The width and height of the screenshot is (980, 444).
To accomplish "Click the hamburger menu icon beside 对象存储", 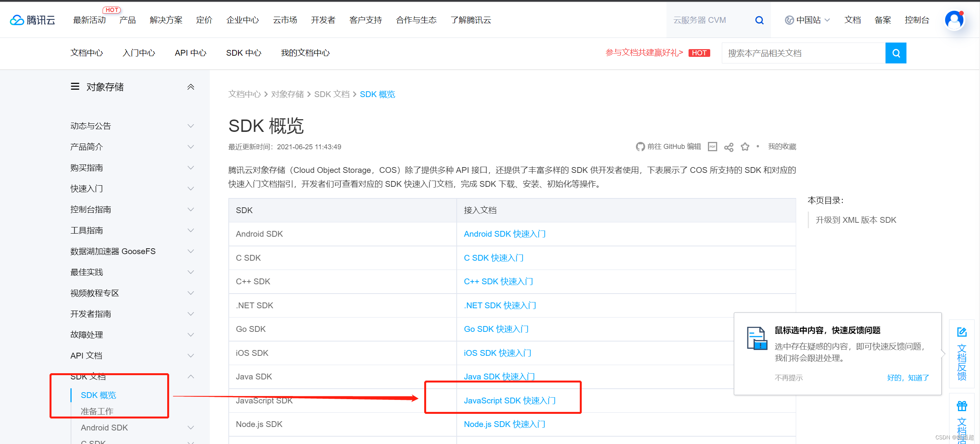I will [75, 86].
